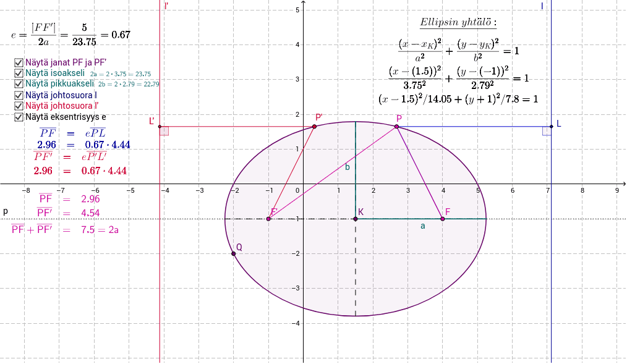Click focus point F
Viewport: 627px width, 364px height.
point(442,219)
